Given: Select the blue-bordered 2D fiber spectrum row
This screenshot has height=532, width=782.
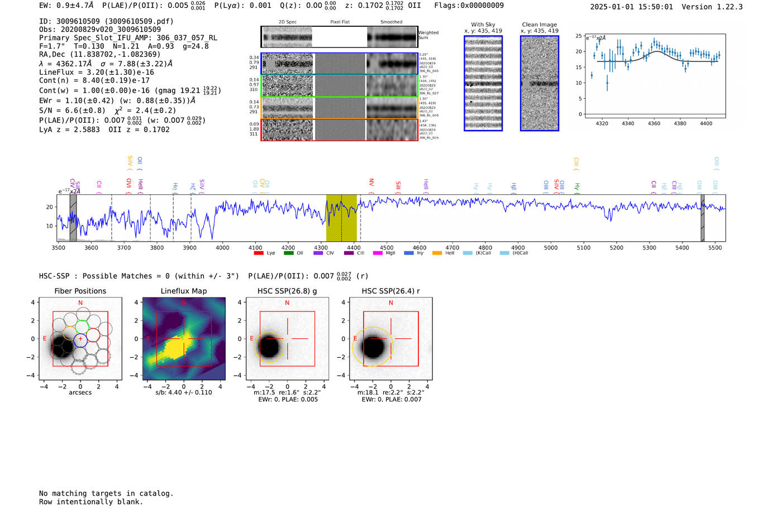Looking at the screenshot, I should [x=339, y=64].
